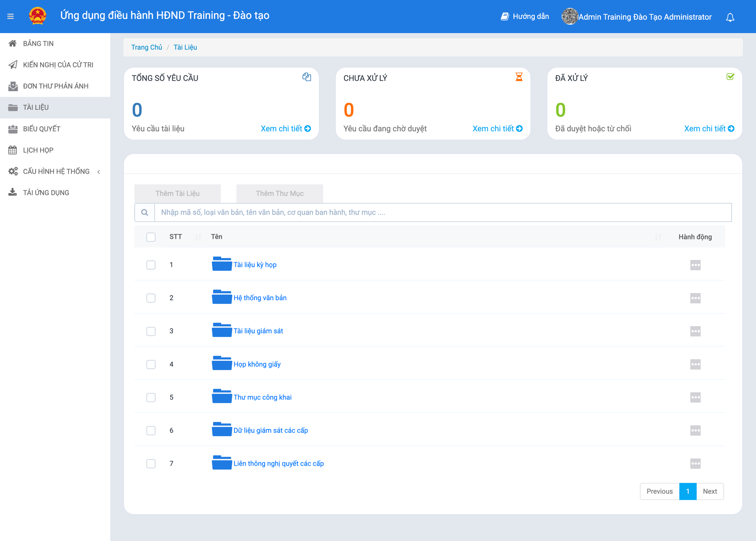Screen dimensions: 756x541
Task: Check the box for Hệ thống văn bản
Action: [151, 298]
